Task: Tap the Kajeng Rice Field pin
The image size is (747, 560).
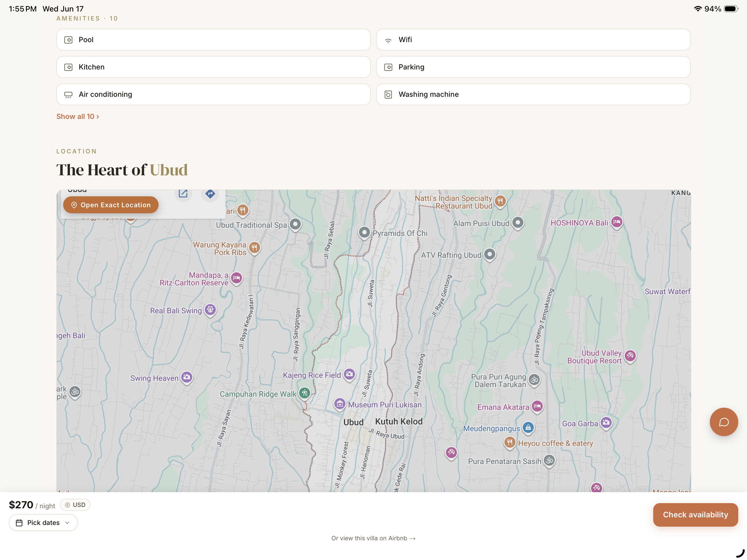Action: tap(349, 375)
